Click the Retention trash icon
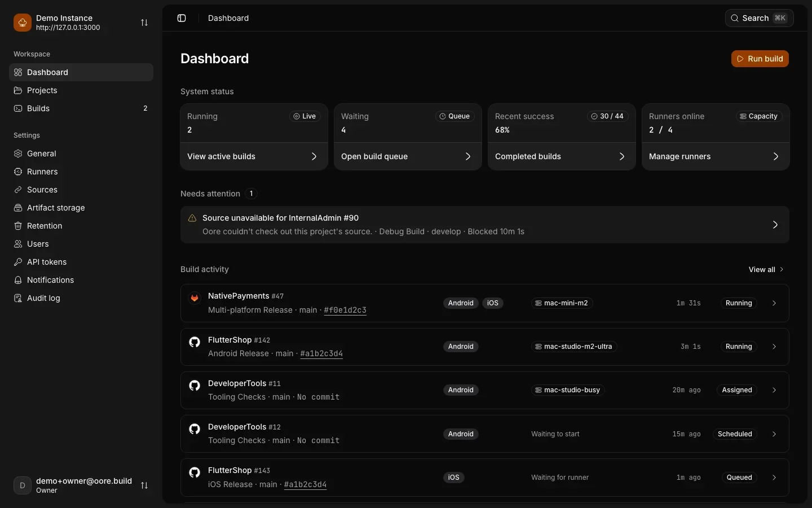The image size is (812, 508). pyautogui.click(x=18, y=226)
